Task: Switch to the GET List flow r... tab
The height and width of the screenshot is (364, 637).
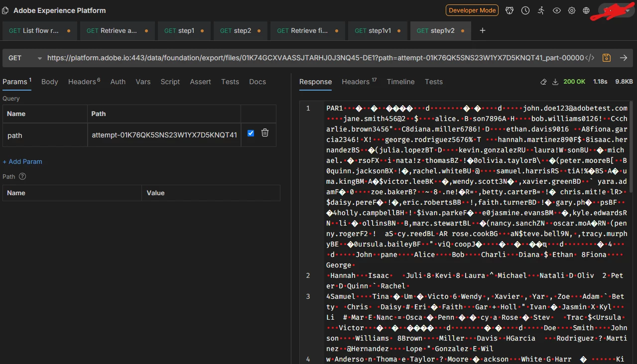Action: 39,30
